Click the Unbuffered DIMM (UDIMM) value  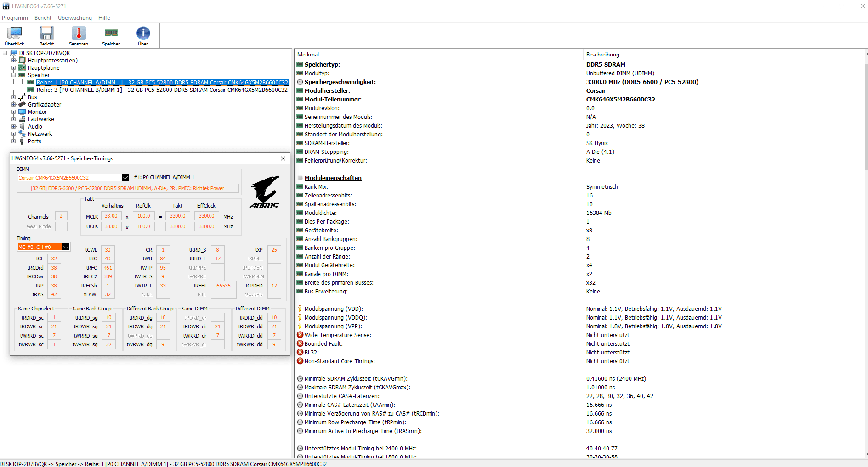pos(620,73)
